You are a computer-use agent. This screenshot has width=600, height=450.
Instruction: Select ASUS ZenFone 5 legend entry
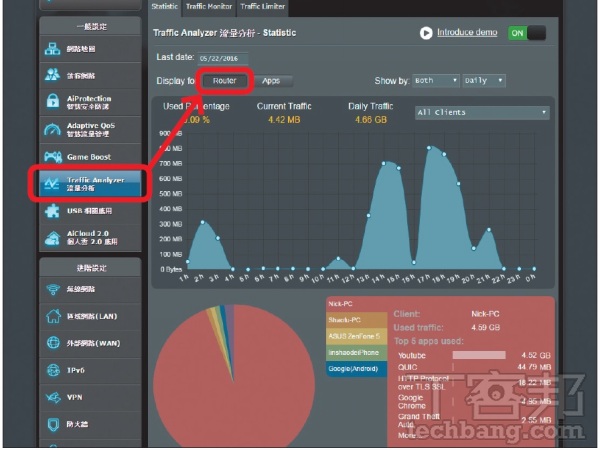point(356,336)
